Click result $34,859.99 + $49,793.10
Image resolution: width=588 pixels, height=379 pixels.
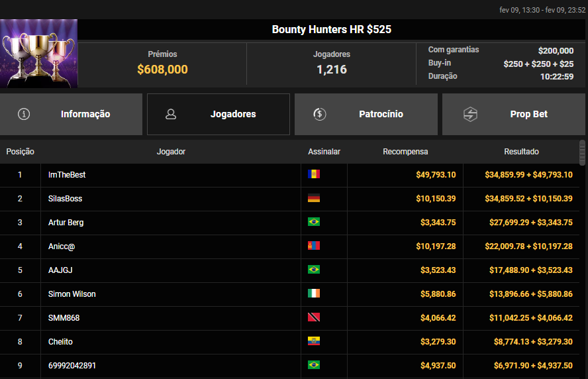[x=529, y=175]
